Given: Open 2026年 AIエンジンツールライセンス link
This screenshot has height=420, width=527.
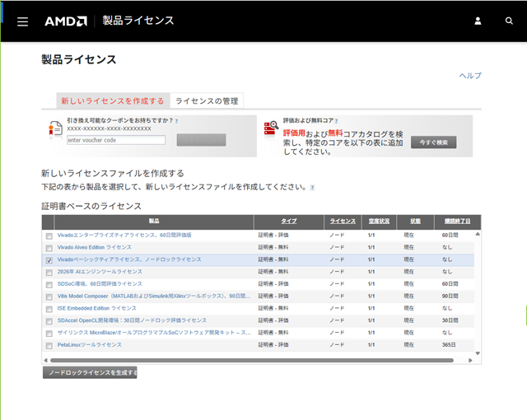Looking at the screenshot, I should coord(100,272).
